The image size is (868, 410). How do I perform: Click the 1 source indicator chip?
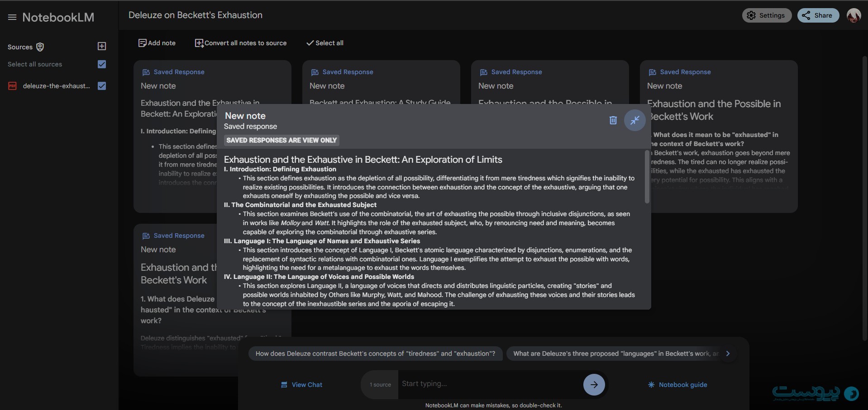click(x=380, y=385)
